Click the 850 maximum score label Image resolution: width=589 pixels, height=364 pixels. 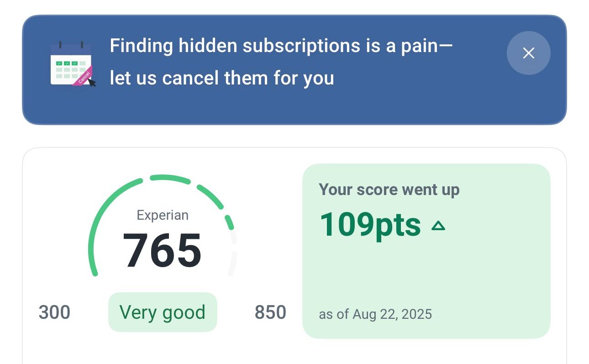[270, 313]
